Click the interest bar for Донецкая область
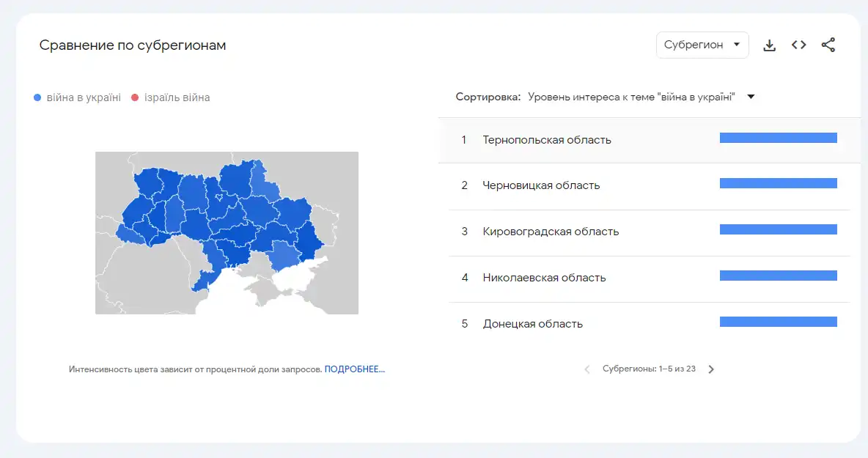This screenshot has height=458, width=868. coord(779,322)
